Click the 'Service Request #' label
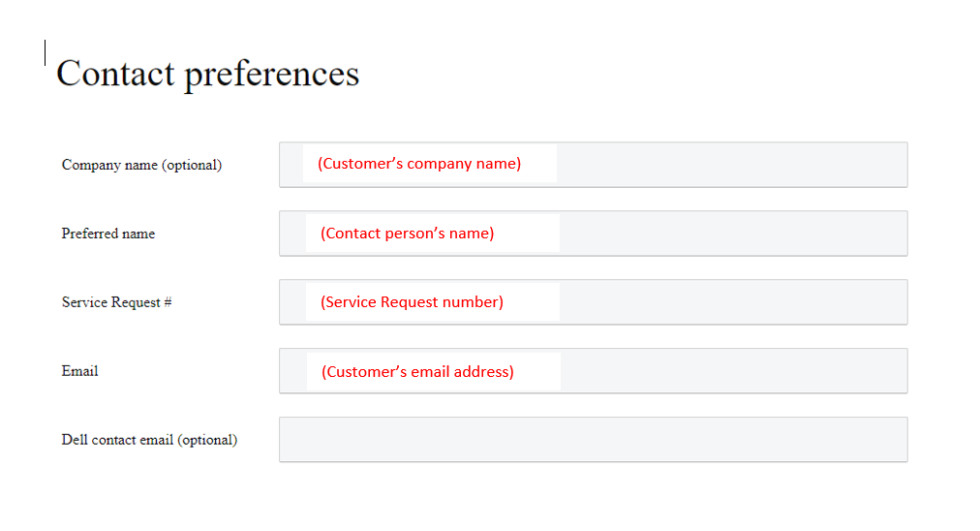980x531 pixels. click(x=116, y=302)
